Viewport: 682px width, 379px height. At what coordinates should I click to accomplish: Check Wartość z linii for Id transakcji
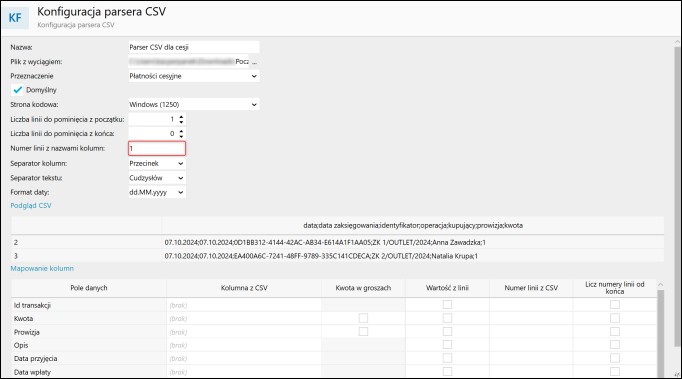[447, 305]
